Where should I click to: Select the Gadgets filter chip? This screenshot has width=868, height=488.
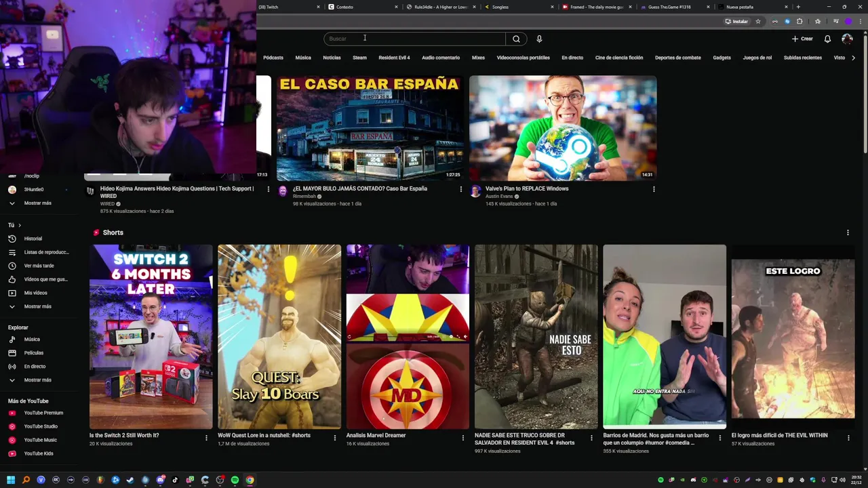point(722,58)
